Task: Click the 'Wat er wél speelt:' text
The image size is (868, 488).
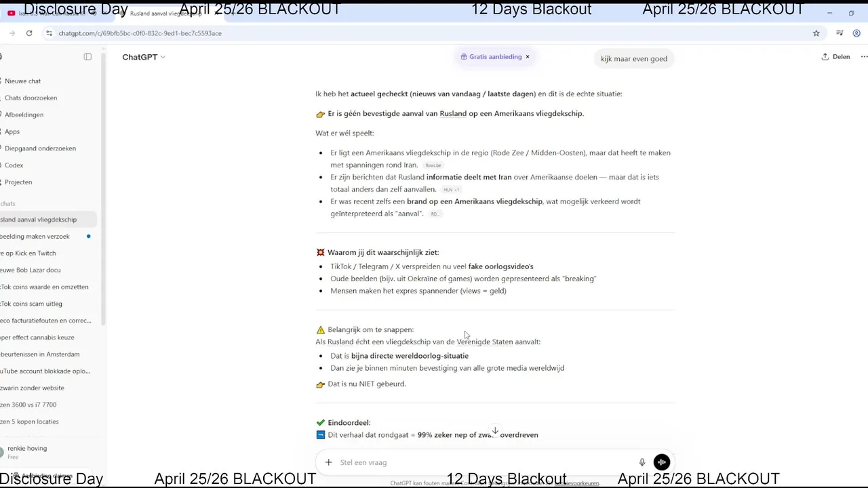Action: pos(344,133)
